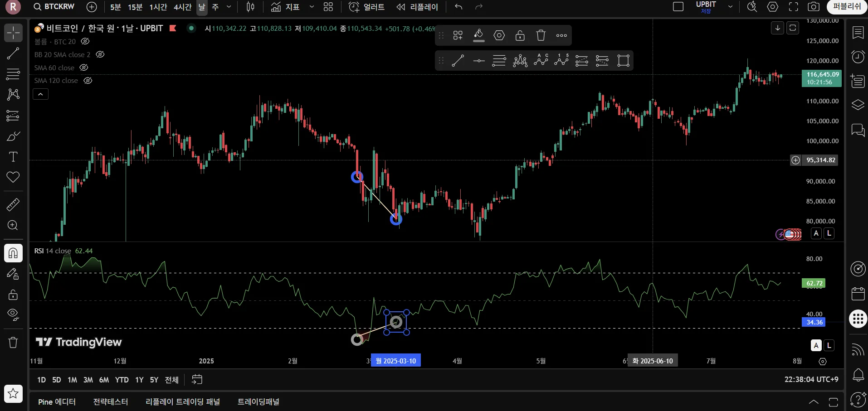This screenshot has width=868, height=411.
Task: Open the UPBIT layout name dropdown
Action: tap(730, 7)
